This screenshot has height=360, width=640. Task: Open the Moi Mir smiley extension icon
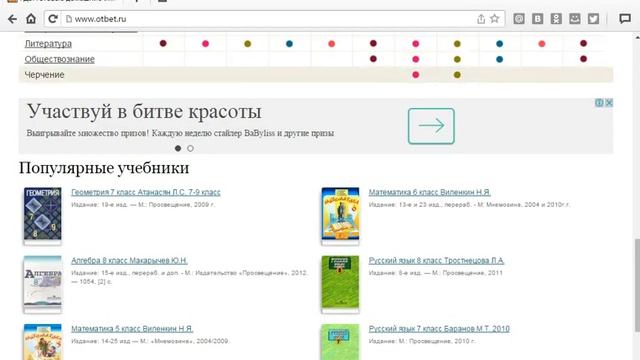pyautogui.click(x=575, y=19)
